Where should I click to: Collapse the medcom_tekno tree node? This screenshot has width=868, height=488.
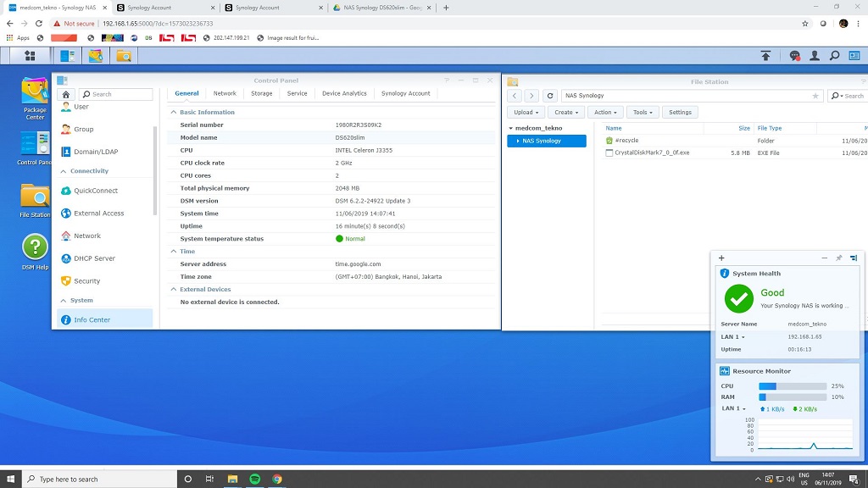click(x=510, y=129)
